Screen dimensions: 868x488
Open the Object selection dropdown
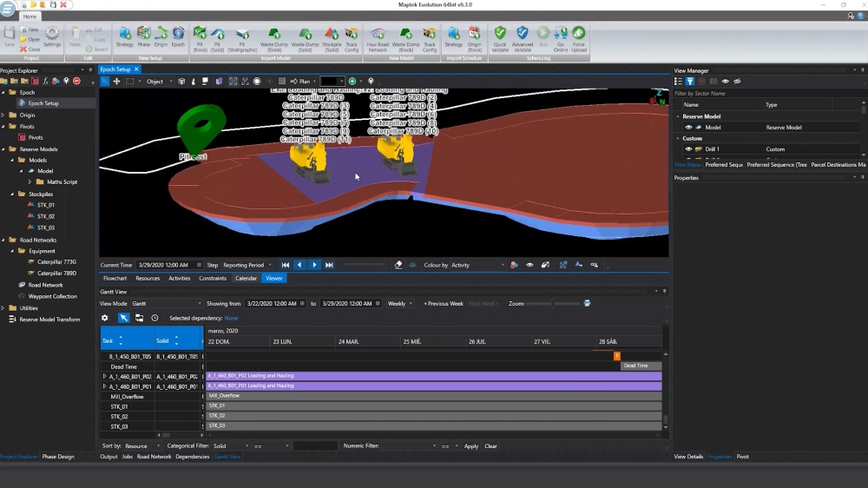(x=159, y=82)
